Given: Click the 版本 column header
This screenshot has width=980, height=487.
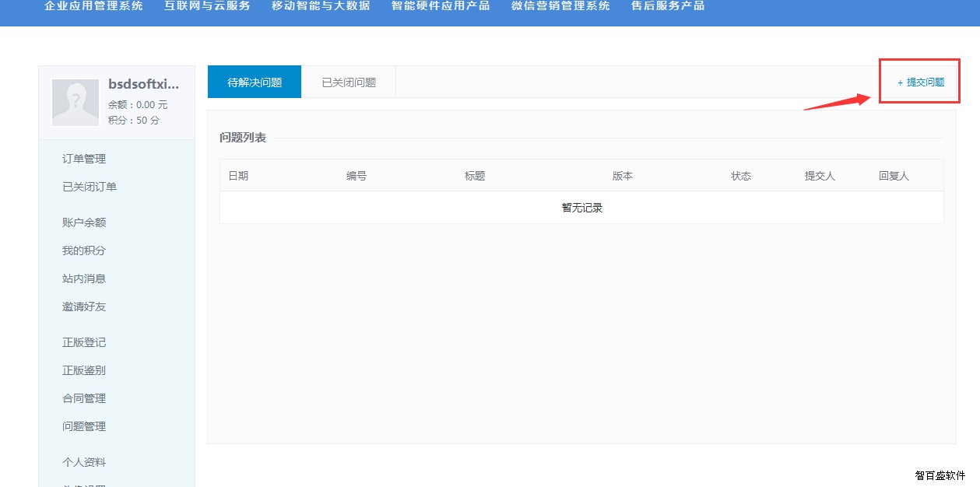Looking at the screenshot, I should [623, 176].
